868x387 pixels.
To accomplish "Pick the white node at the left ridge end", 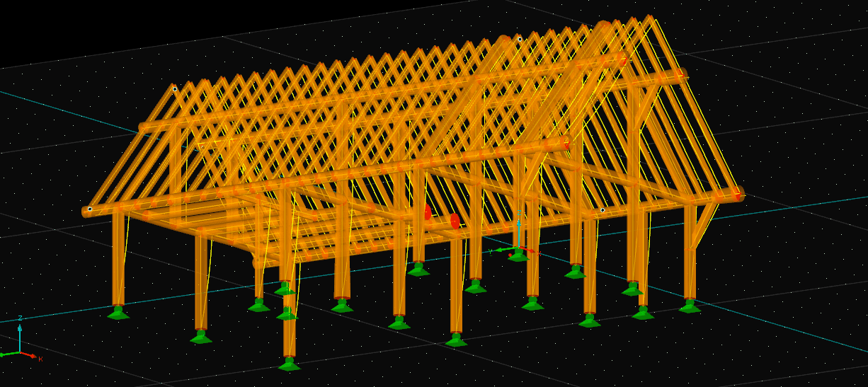I will click(175, 88).
